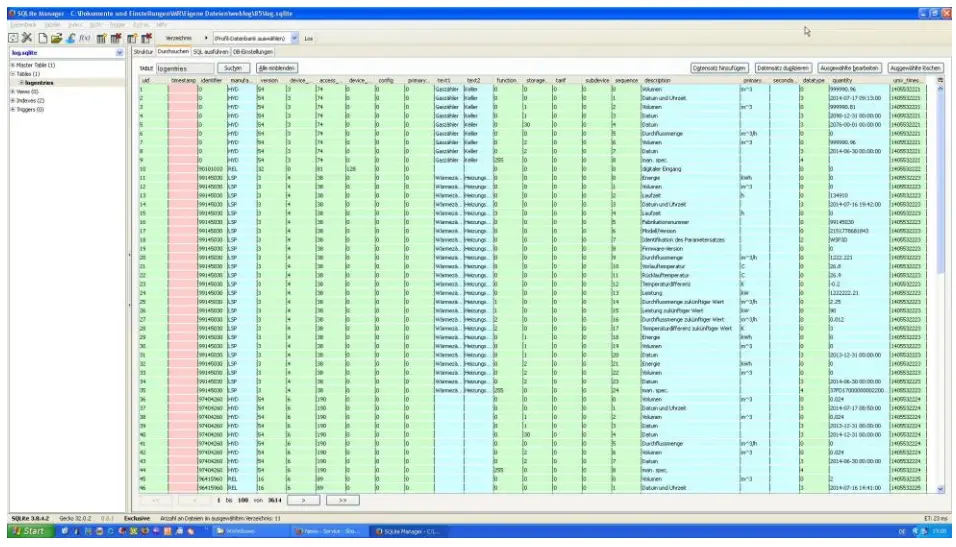Click the Vorlauftemperatur description cell
The height and width of the screenshot is (547, 956).
coord(690,266)
